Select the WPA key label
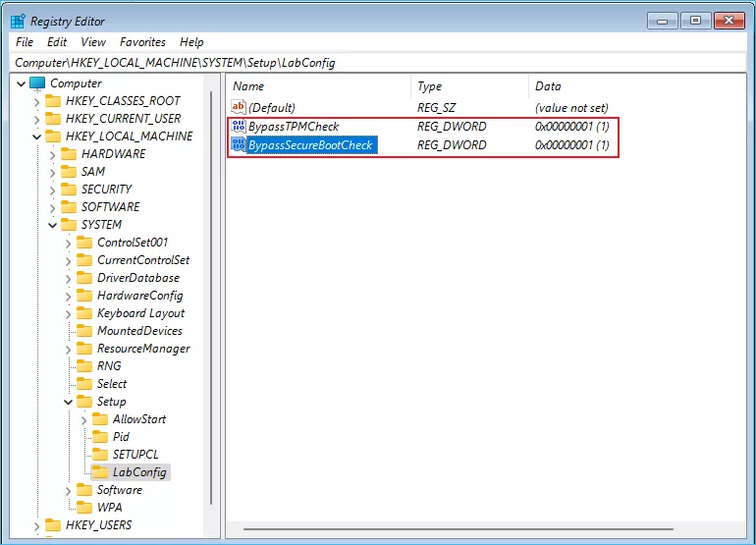This screenshot has width=756, height=545. (x=109, y=508)
